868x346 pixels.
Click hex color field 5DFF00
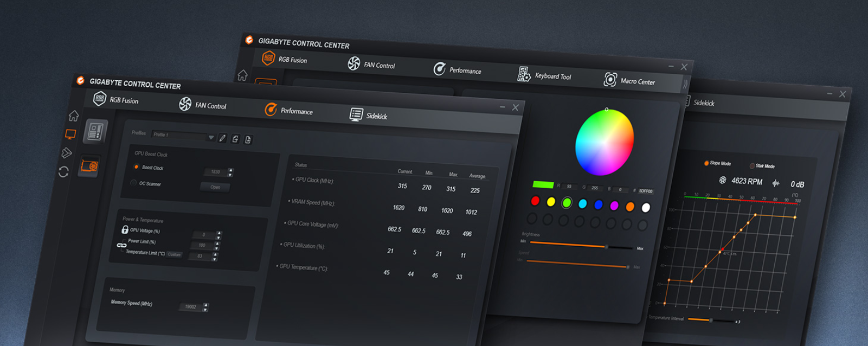pos(645,191)
